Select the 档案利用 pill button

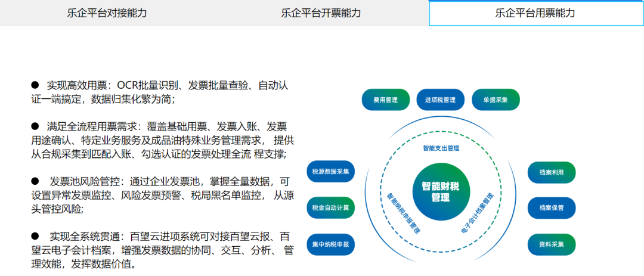(x=552, y=172)
